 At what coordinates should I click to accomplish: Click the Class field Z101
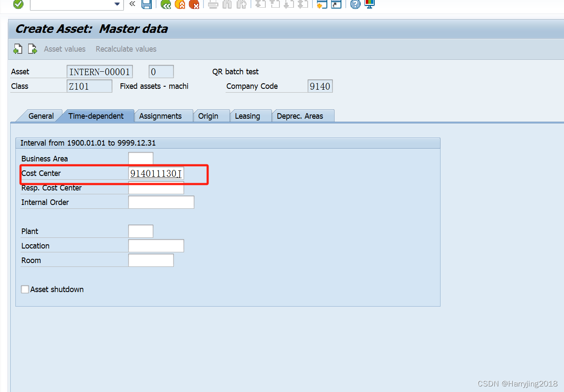89,86
